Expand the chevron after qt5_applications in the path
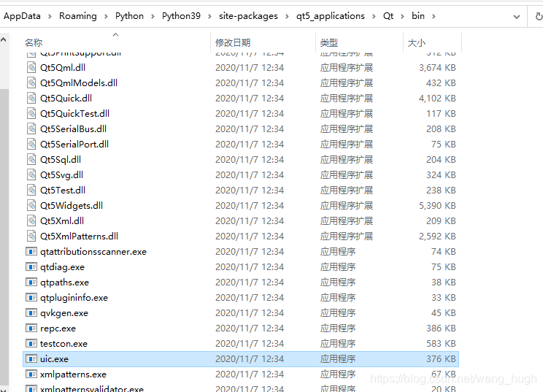543x392 pixels. point(374,16)
